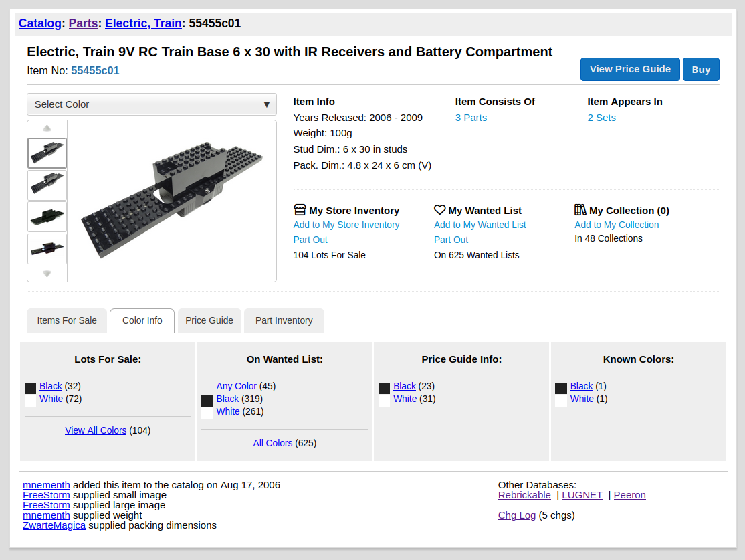
Task: Click the View Price Guide button
Action: click(630, 69)
